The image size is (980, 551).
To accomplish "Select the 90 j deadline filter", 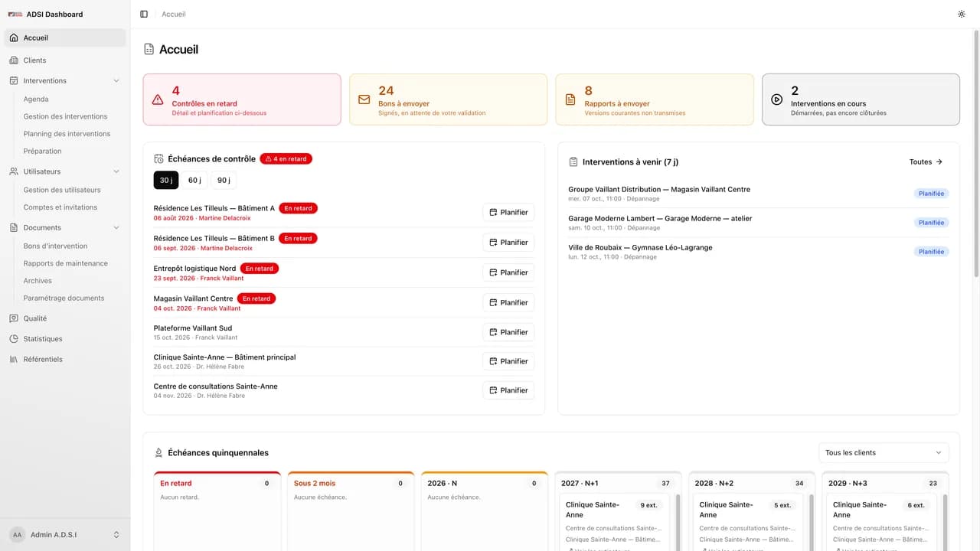I will click(x=224, y=180).
